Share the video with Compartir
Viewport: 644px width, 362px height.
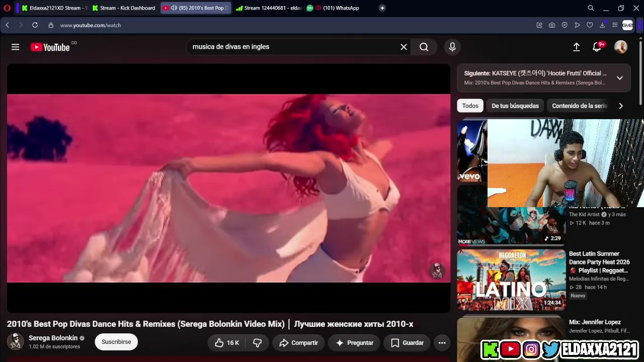point(298,343)
